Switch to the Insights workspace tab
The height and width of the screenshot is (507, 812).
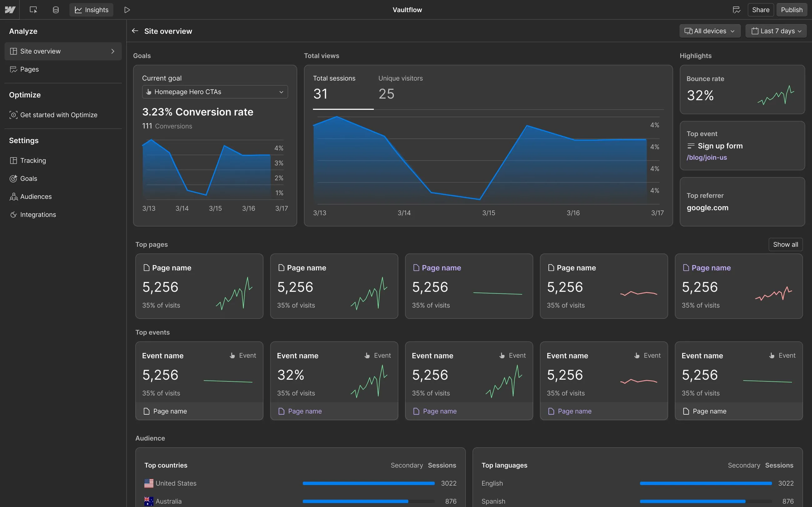coord(91,10)
